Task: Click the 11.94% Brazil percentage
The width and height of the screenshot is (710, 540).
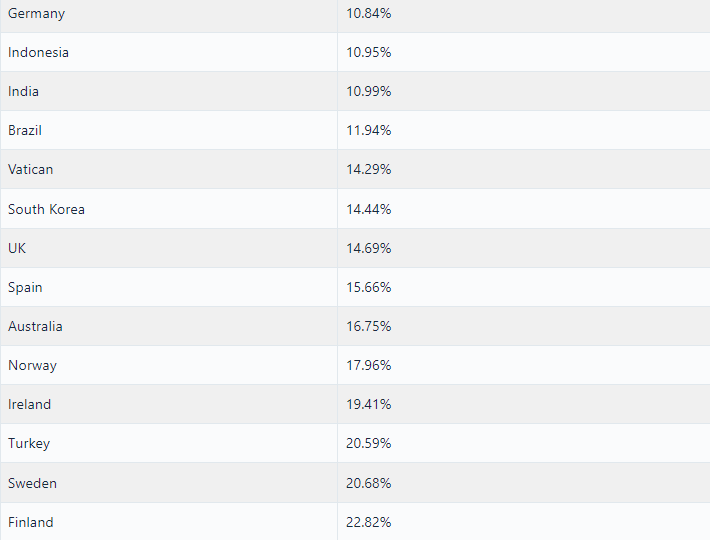Action: click(369, 130)
